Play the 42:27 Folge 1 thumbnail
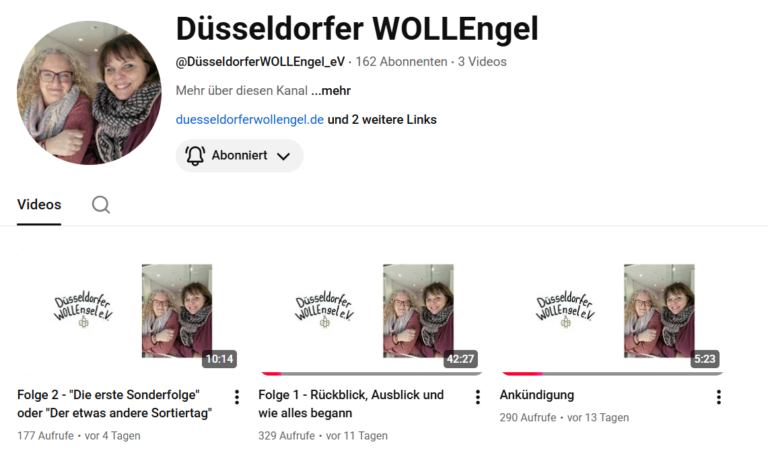This screenshot has width=768, height=457. pos(372,311)
